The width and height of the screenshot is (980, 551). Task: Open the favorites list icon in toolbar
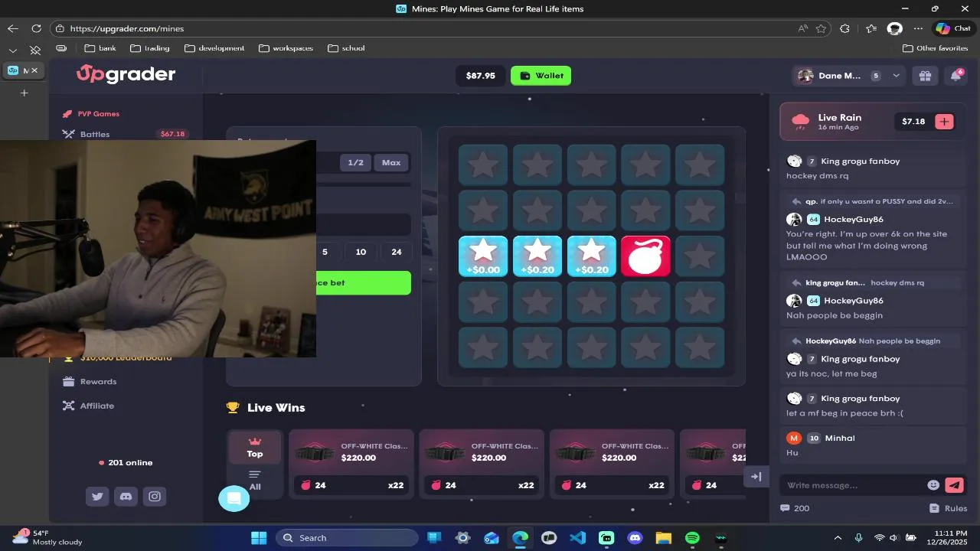(x=871, y=28)
